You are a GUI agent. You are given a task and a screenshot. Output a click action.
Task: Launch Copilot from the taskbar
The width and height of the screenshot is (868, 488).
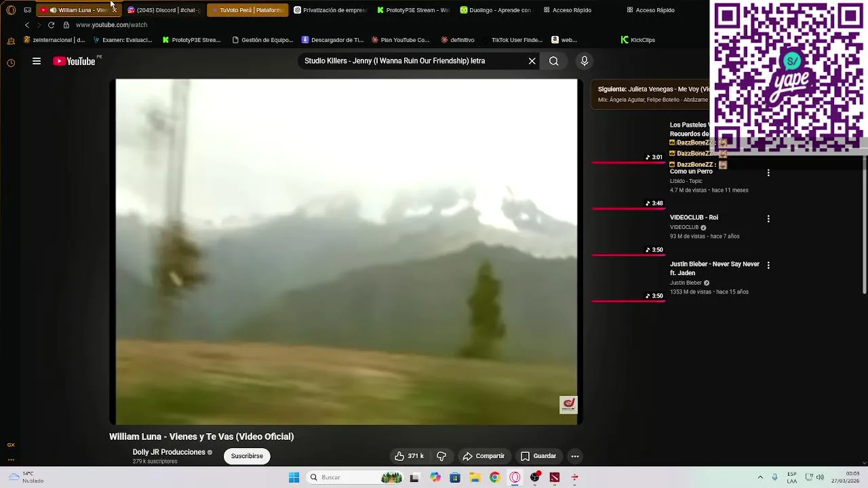click(x=435, y=478)
